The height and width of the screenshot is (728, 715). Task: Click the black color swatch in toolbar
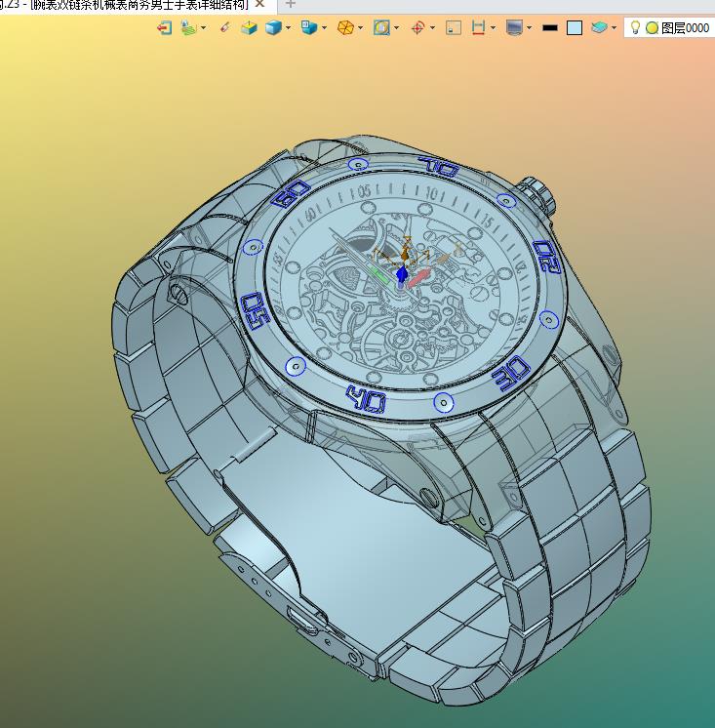click(x=550, y=28)
